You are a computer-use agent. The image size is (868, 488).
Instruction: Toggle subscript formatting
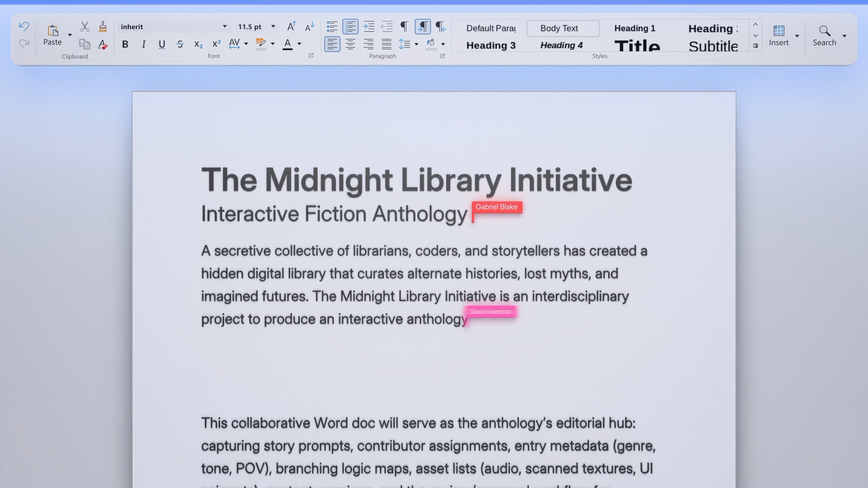pos(198,44)
